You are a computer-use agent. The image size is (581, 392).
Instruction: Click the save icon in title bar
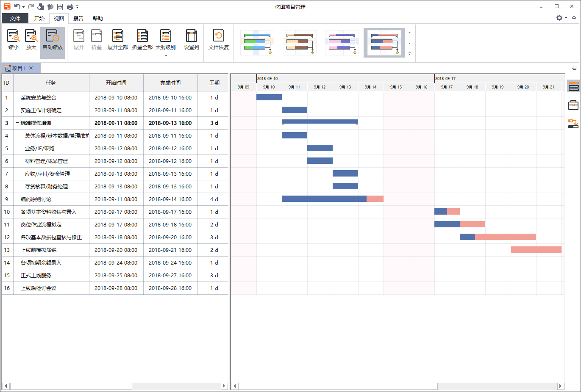60,7
